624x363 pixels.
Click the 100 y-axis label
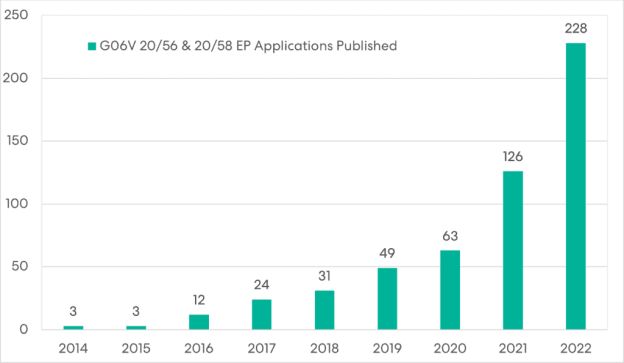click(x=17, y=204)
